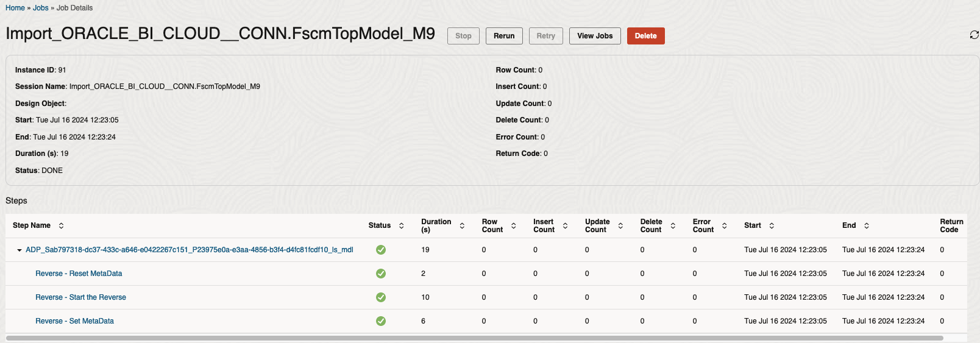
Task: Sort by Error Count column arrows
Action: click(724, 225)
